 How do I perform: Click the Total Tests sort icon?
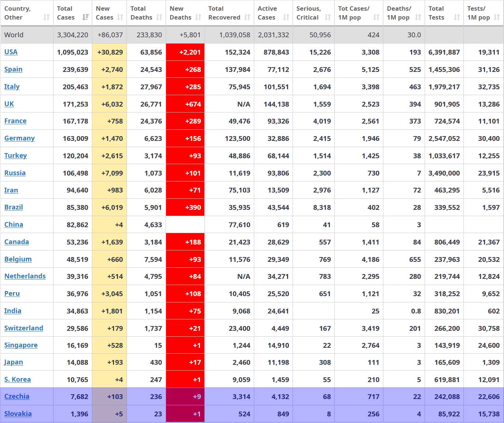457,17
